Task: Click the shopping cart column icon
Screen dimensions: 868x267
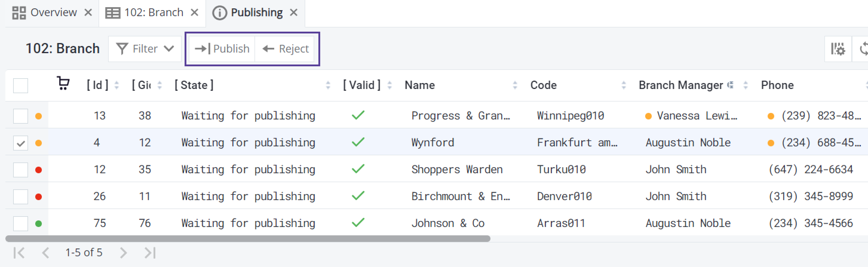Action: point(63,83)
